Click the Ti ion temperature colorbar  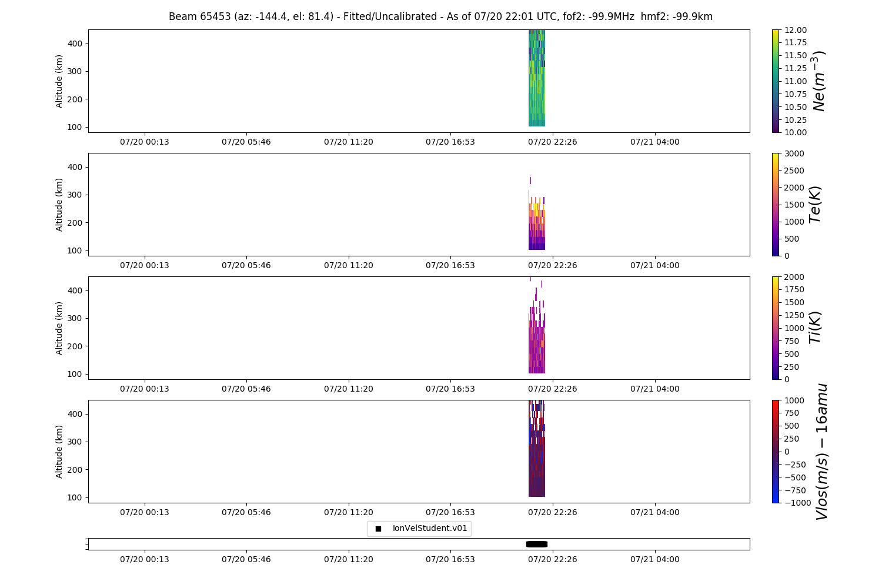(776, 328)
